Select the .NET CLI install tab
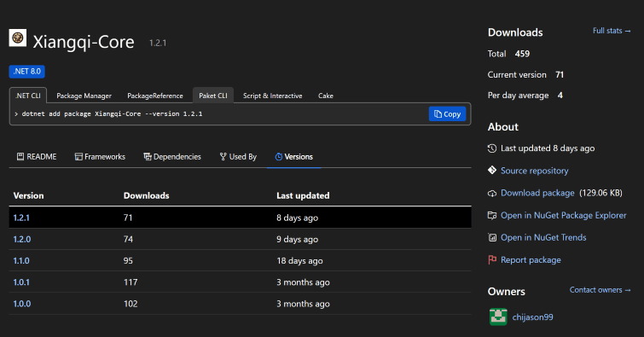This screenshot has height=337, width=644. (28, 96)
